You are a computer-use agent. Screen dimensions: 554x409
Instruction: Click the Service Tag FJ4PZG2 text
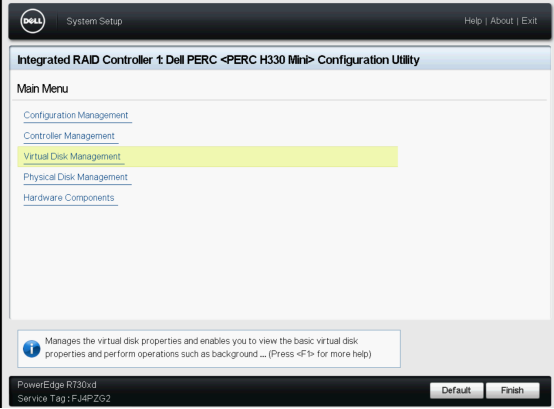click(64, 399)
